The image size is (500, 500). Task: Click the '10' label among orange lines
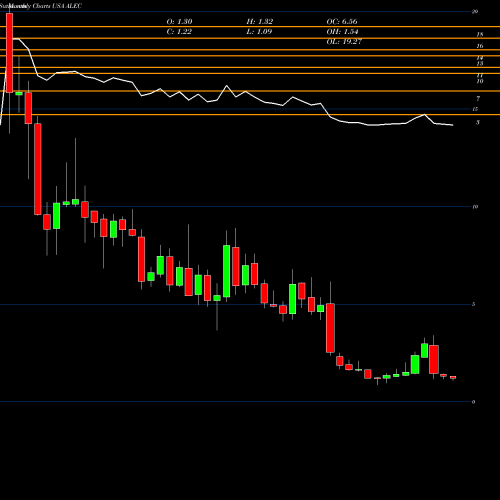480,81
